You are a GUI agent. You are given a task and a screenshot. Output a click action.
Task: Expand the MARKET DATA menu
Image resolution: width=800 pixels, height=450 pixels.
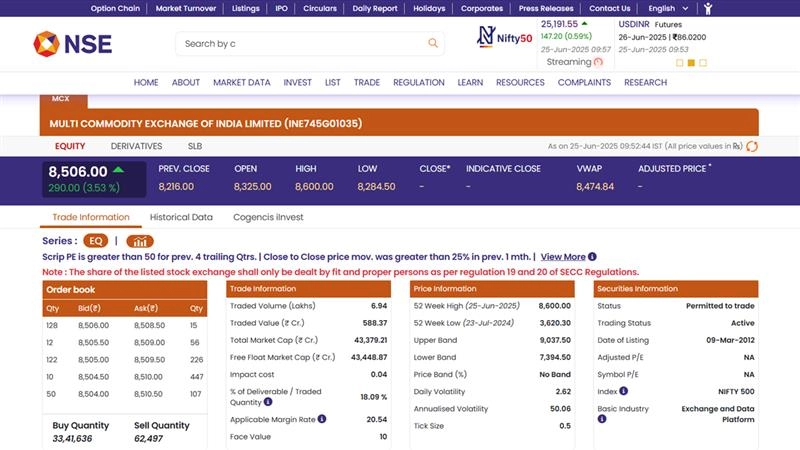point(241,83)
